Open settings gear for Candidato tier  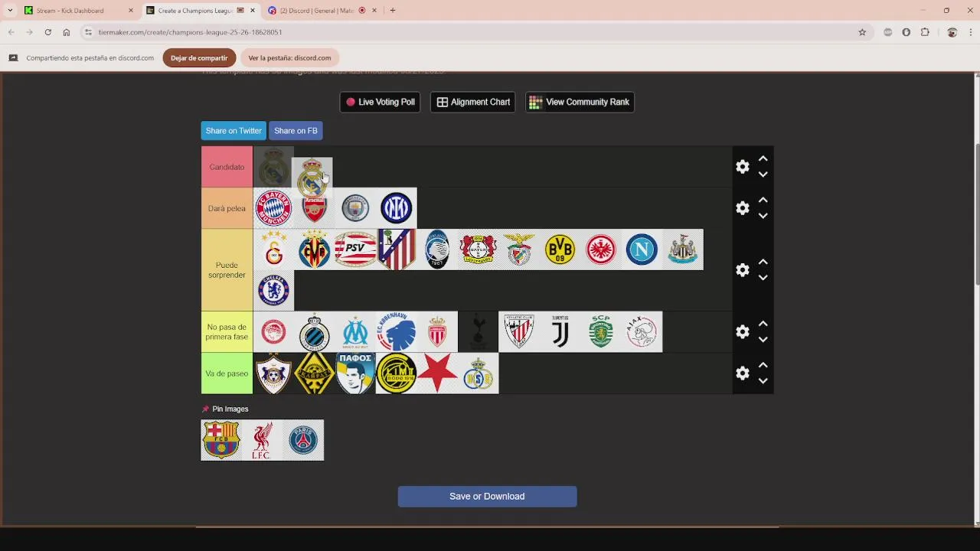tap(743, 167)
